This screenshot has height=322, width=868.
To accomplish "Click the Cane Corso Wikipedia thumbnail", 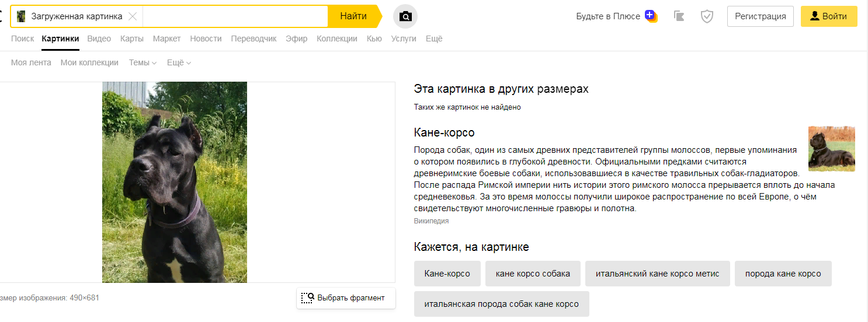I will [x=831, y=149].
